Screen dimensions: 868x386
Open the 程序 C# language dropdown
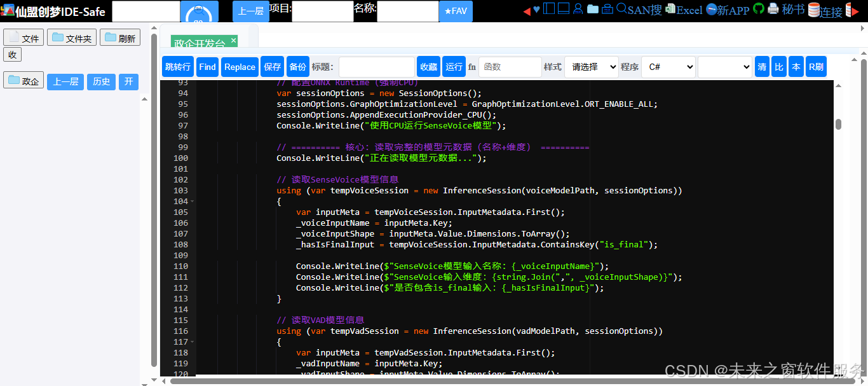[x=668, y=67]
